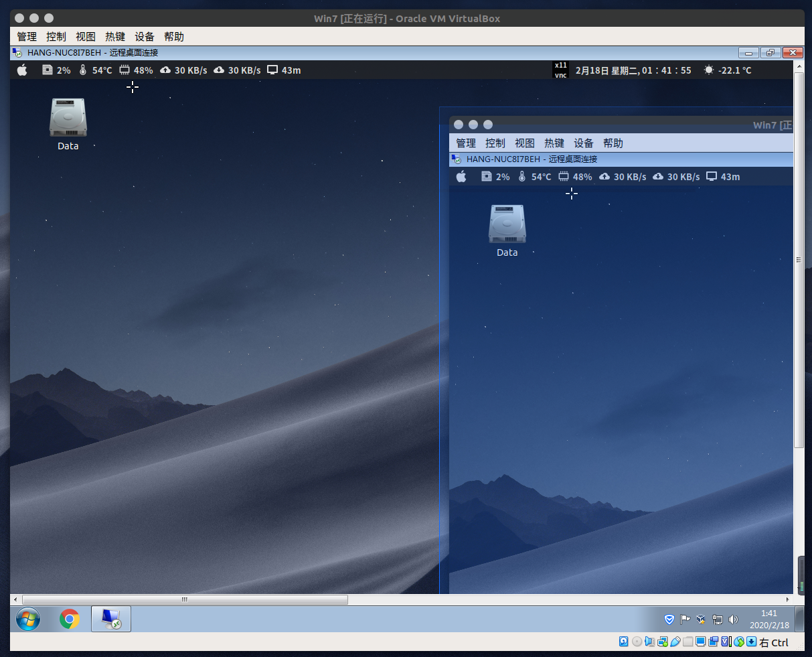Click the USB devices icon in the VirtualBox status bar

pyautogui.click(x=675, y=642)
